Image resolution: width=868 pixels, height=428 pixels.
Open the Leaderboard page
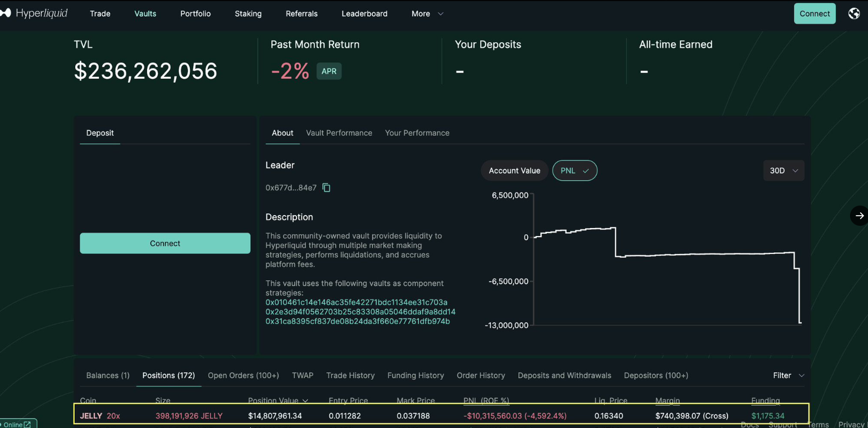364,13
